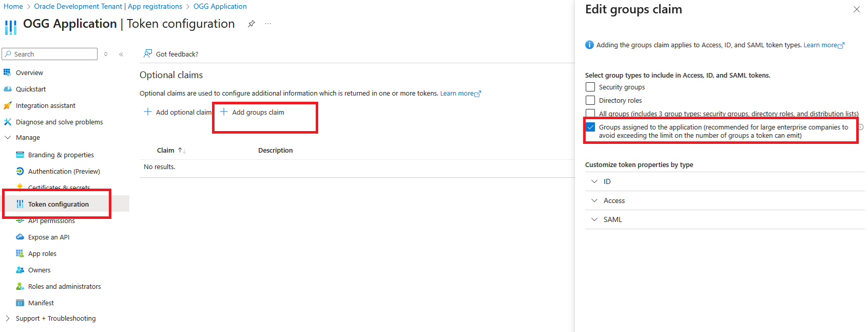
Task: Click the Description column header
Action: pos(276,150)
